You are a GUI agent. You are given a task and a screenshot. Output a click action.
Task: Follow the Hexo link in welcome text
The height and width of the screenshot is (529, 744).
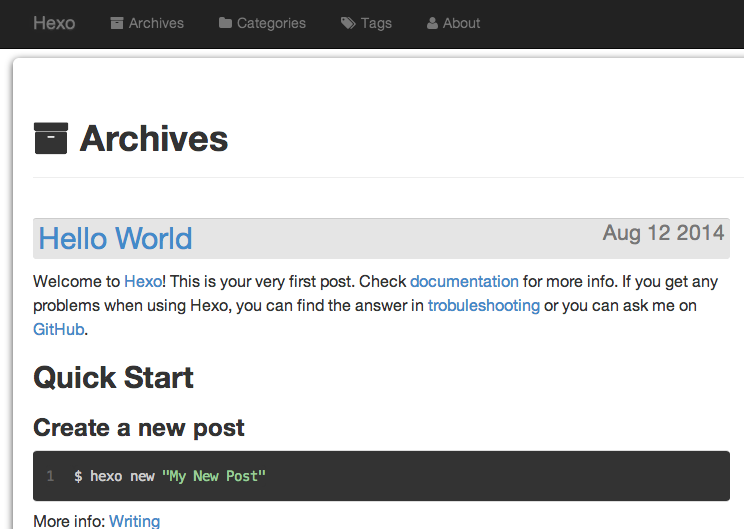(x=143, y=281)
